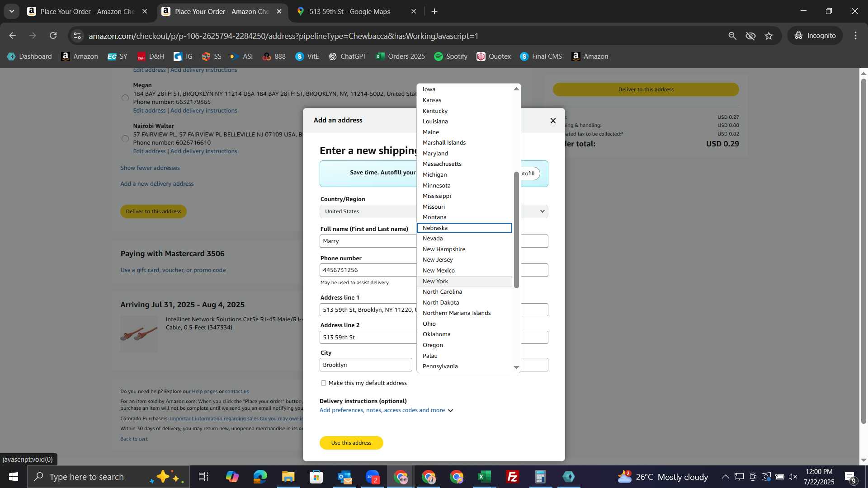Open the D&H bookmark
The height and width of the screenshot is (488, 868).
tap(151, 56)
